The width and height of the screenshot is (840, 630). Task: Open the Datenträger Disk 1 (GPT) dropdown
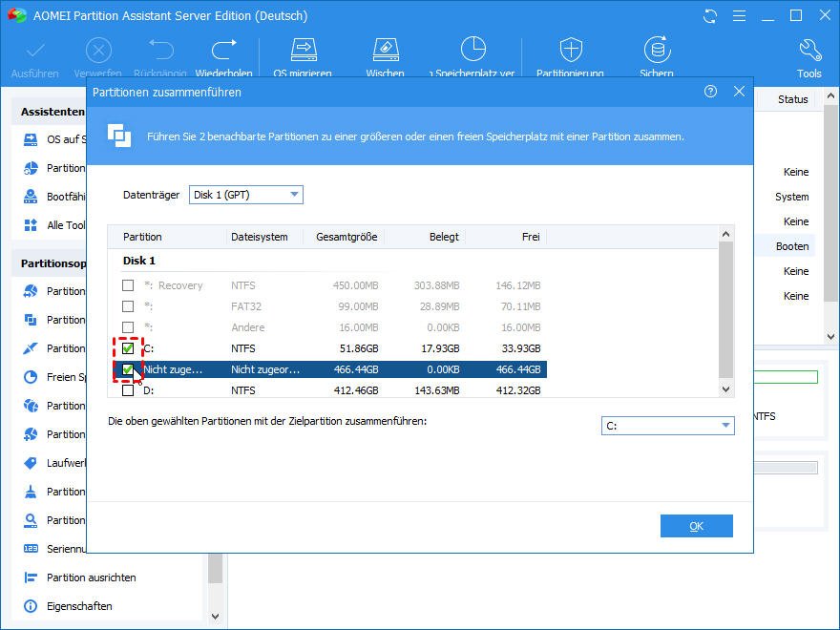(x=245, y=195)
